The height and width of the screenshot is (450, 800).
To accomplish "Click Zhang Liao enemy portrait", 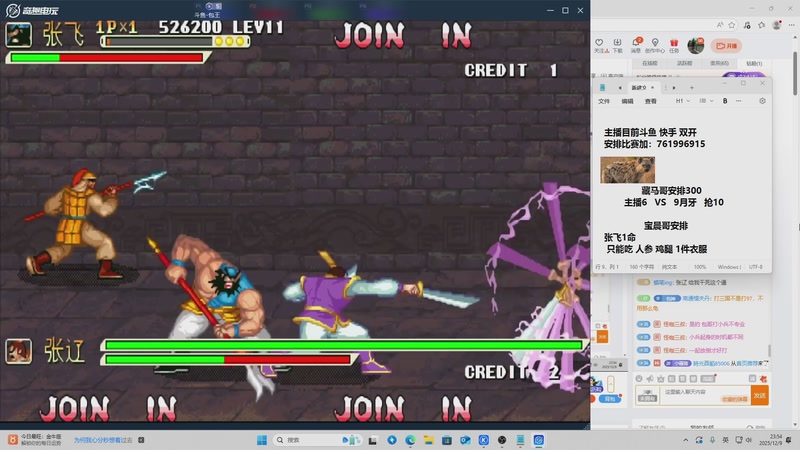I will pyautogui.click(x=19, y=351).
